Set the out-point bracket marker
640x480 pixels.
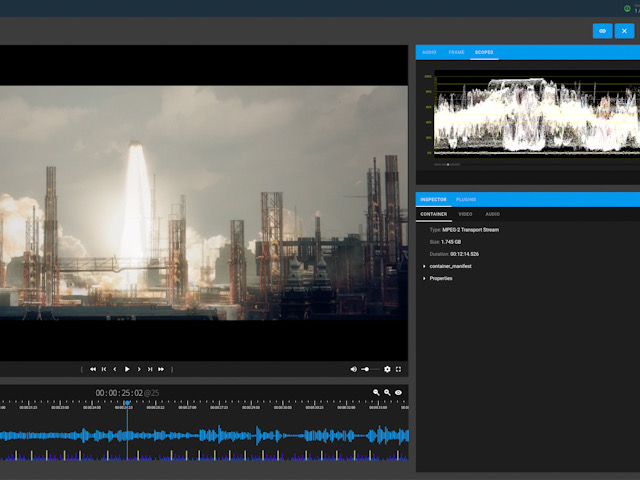click(x=172, y=369)
